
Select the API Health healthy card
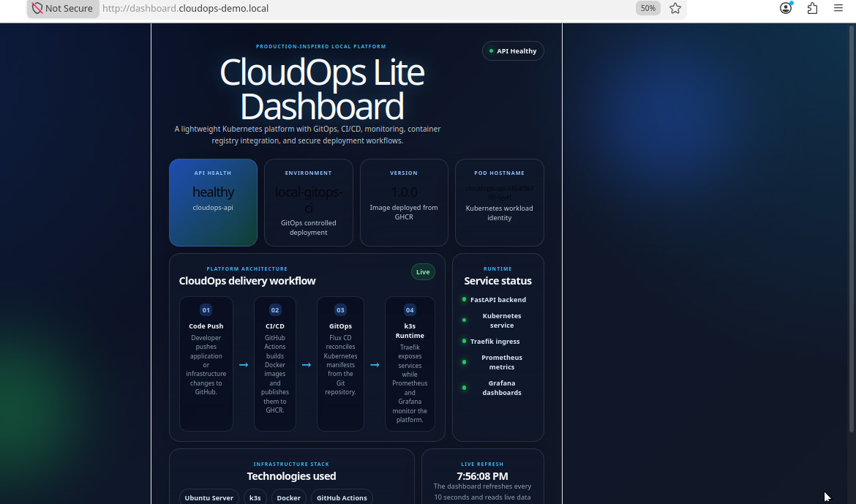tap(213, 203)
